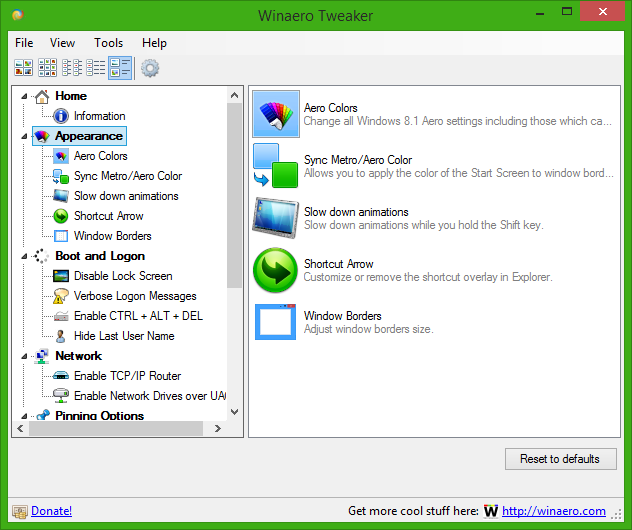Open the View menu
Image resolution: width=632 pixels, height=530 pixels.
[x=62, y=43]
